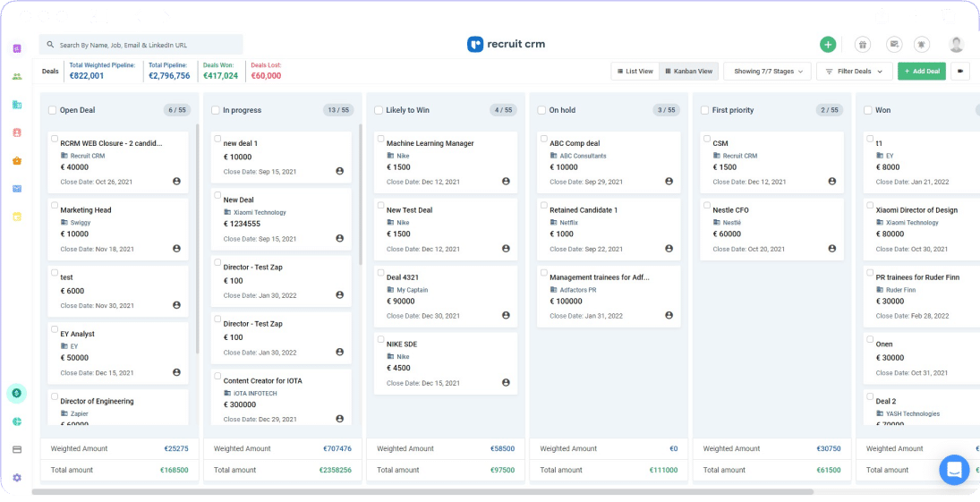Open the credit card billing icon

[x=17, y=449]
